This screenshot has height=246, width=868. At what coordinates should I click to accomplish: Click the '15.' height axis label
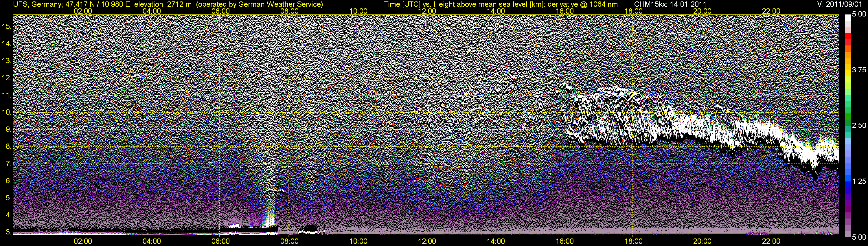click(7, 26)
